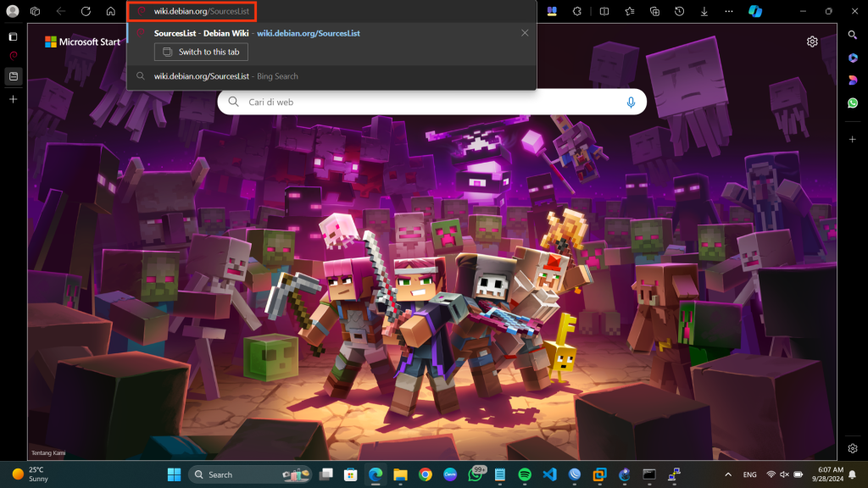The width and height of the screenshot is (868, 488).
Task: Remove the SourcesList Debian Wiki suggestion
Action: tap(525, 33)
